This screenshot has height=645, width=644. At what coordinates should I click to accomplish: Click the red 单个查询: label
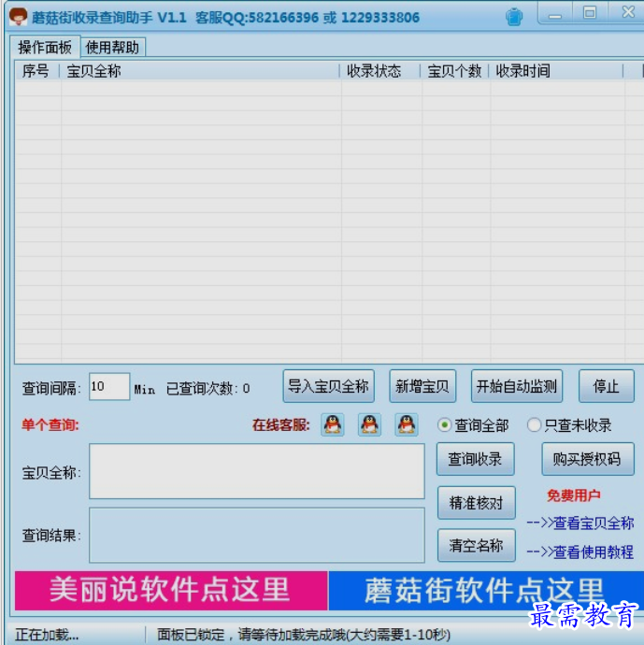point(50,425)
